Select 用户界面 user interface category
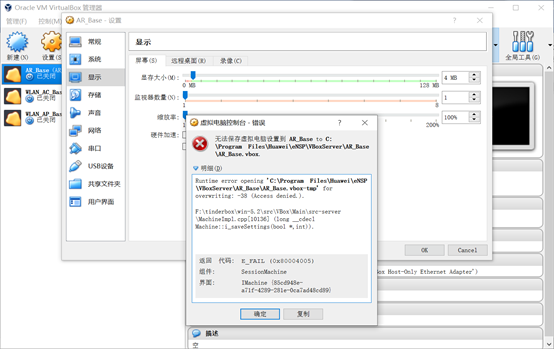The width and height of the screenshot is (554, 363). click(95, 202)
